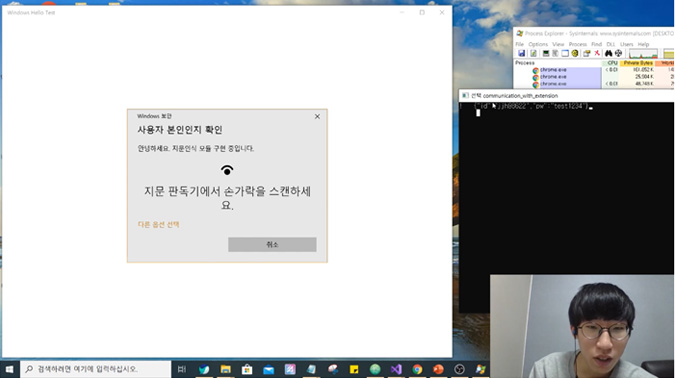Click the Windows Start button
675x378 pixels.
[x=9, y=369]
